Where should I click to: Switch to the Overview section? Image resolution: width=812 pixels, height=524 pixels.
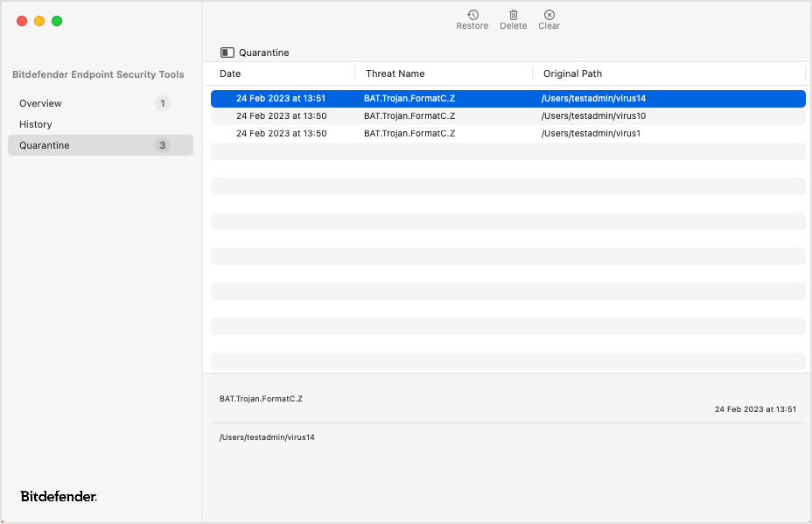tap(40, 102)
